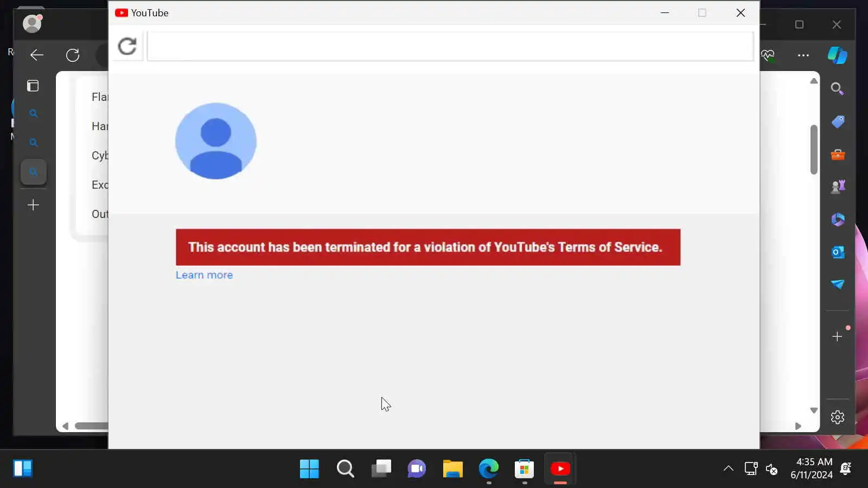Click the YouTube logo in title bar

click(x=122, y=12)
